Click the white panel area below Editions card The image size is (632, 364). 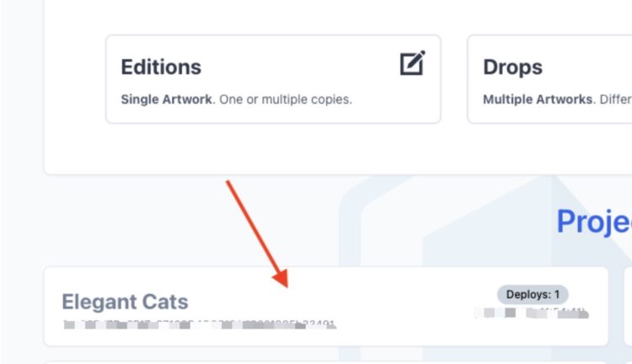click(x=253, y=150)
